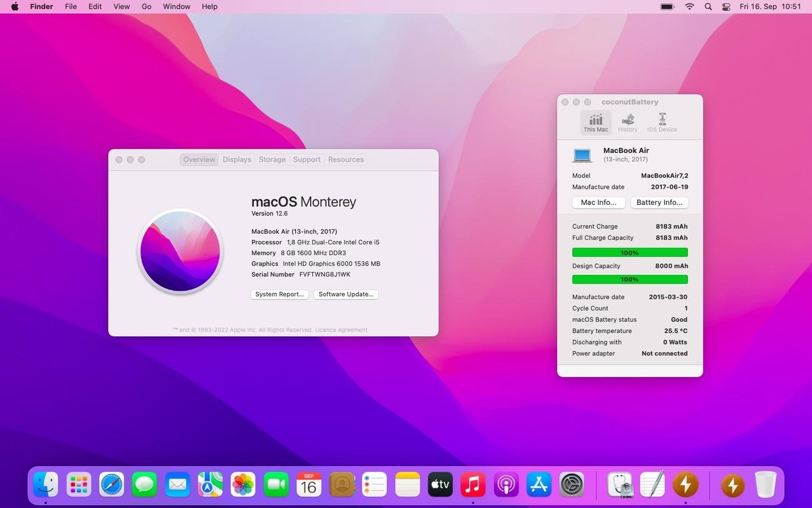Open the View menu
The width and height of the screenshot is (812, 508).
(122, 6)
